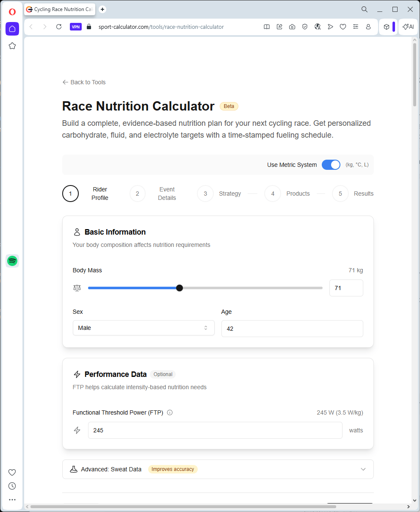Open the reader mode book icon

click(267, 27)
